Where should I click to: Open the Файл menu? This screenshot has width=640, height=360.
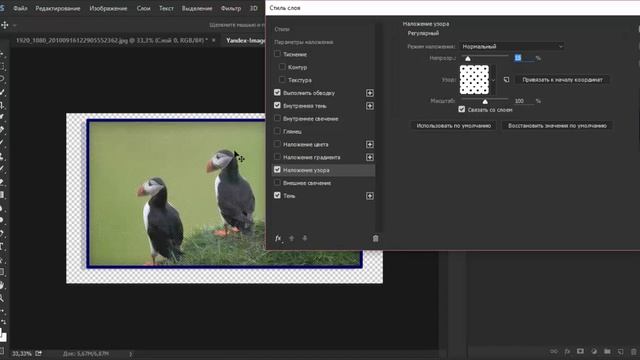coord(20,8)
